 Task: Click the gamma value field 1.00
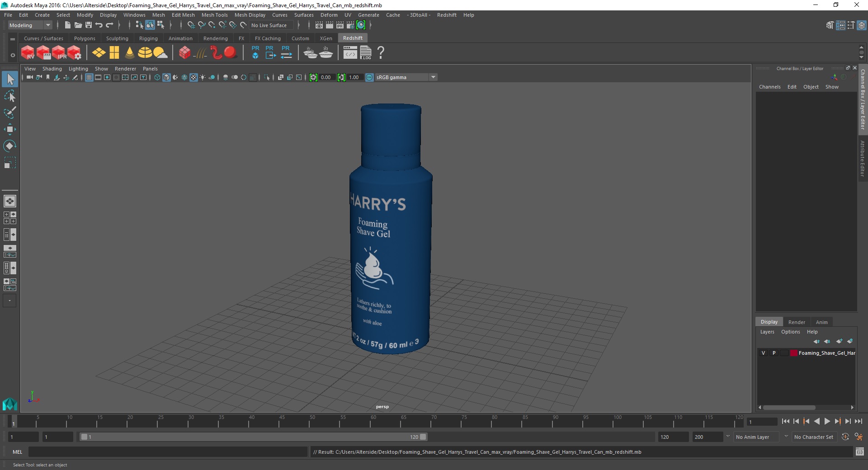point(354,77)
